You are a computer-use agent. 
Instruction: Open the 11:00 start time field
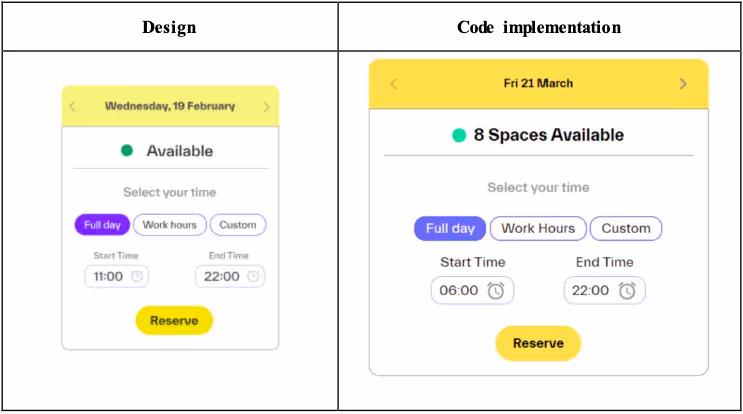117,276
